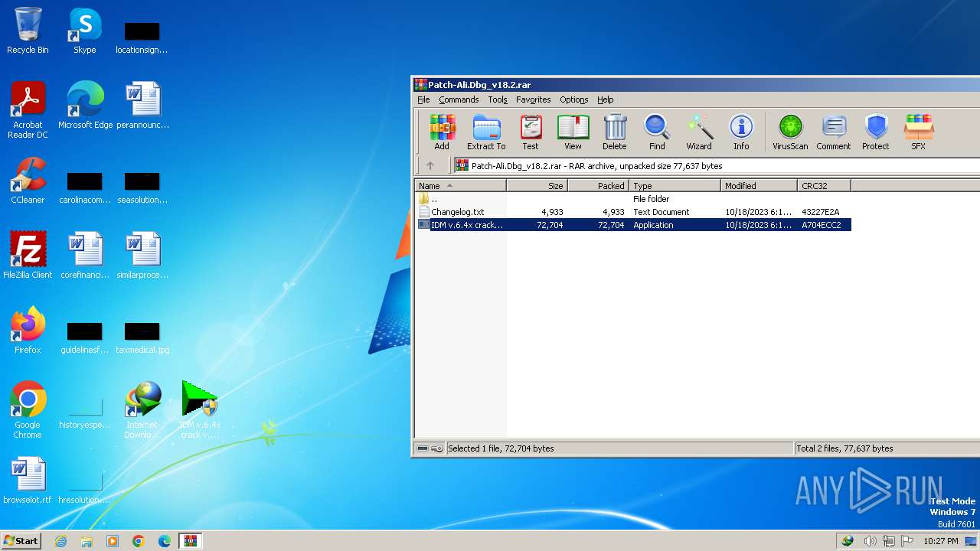Click the Test archive icon
980x551 pixels.
[x=531, y=132]
